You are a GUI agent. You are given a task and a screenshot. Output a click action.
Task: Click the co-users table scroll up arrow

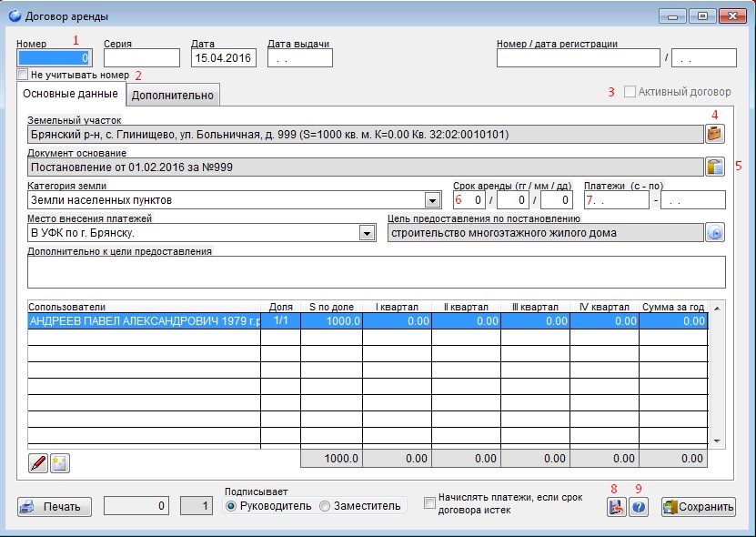point(717,308)
